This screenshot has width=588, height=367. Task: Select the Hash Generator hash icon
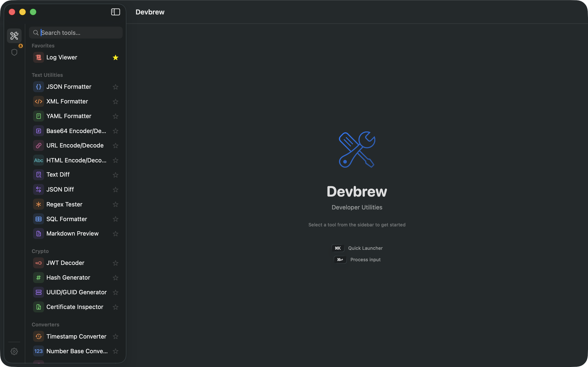[x=38, y=278]
